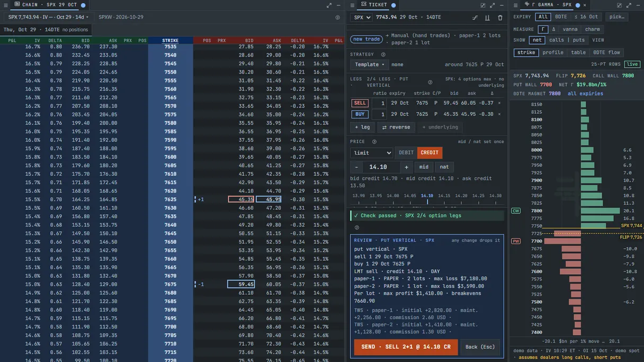Screen dimensions: 644x362
Task: Click the pop-out icon on the Ticket panel
Action: pos(483,5)
